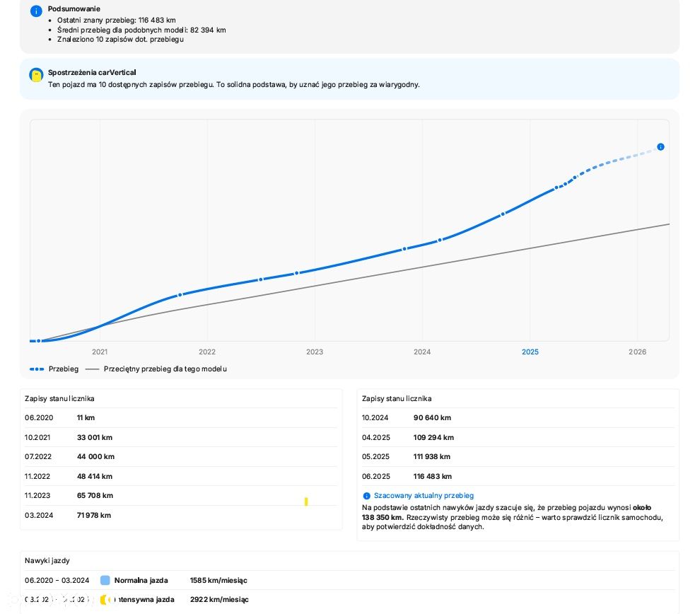The width and height of the screenshot is (700, 614).
Task: Select the chart point for 04.2025
Action: pos(556,187)
